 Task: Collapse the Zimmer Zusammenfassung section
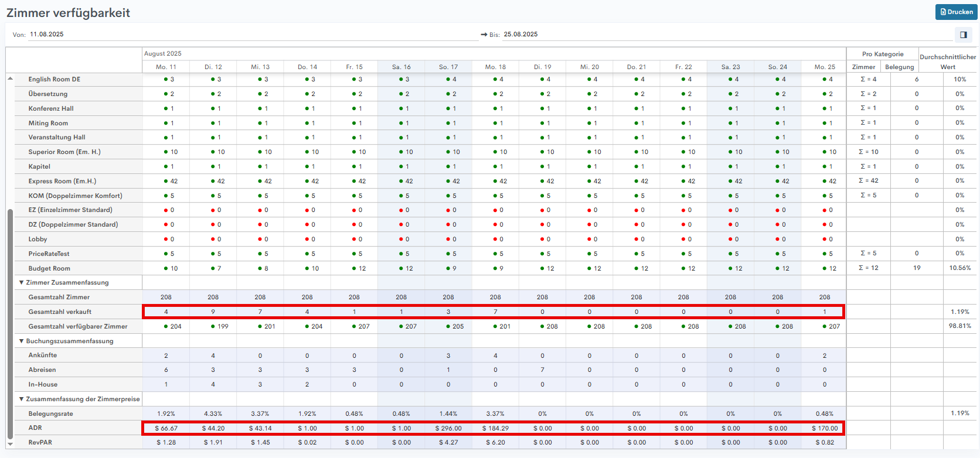click(x=22, y=282)
